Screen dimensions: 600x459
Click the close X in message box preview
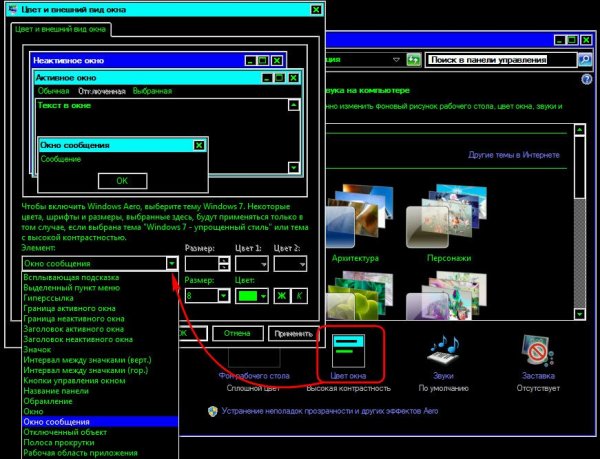pos(198,145)
